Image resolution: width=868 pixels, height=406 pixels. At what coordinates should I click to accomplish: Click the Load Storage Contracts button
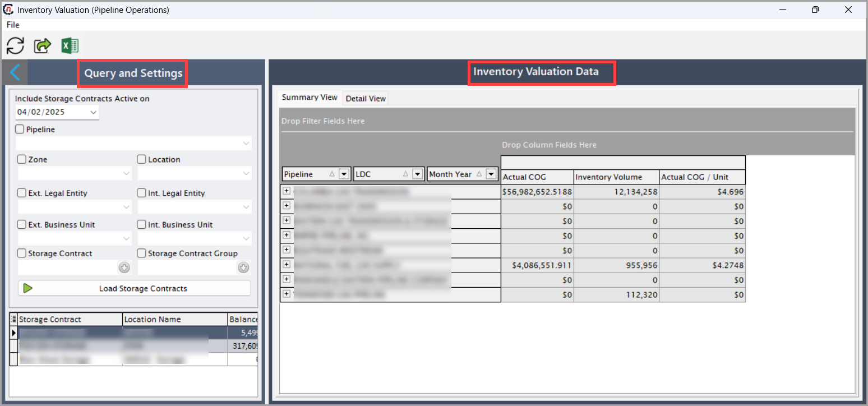click(x=135, y=288)
